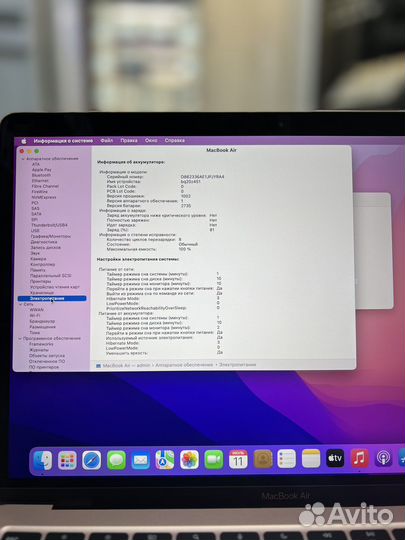This screenshot has width=405, height=540.
Task: Select Диагностика in the sidebar
Action: (44, 242)
